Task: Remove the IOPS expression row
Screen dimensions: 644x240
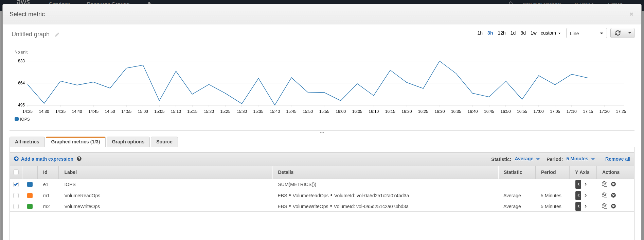Action: [x=613, y=184]
